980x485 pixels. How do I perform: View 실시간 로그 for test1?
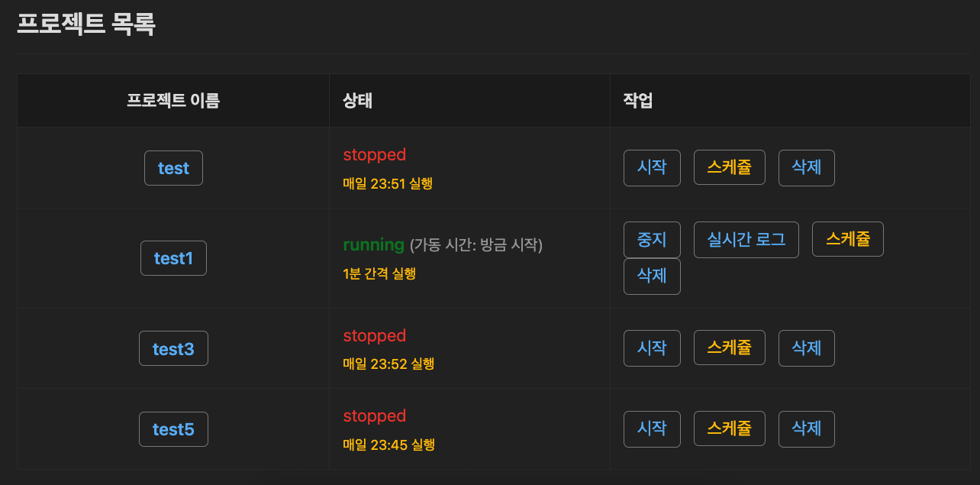click(x=746, y=240)
